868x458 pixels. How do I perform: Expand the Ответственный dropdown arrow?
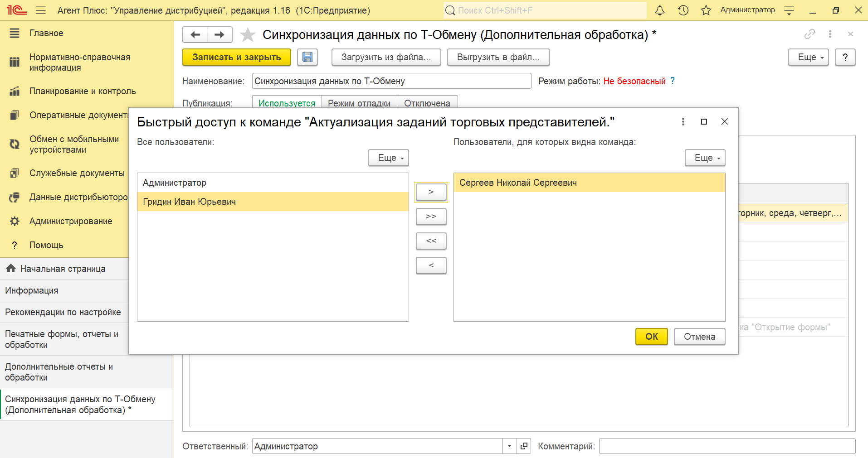point(509,446)
